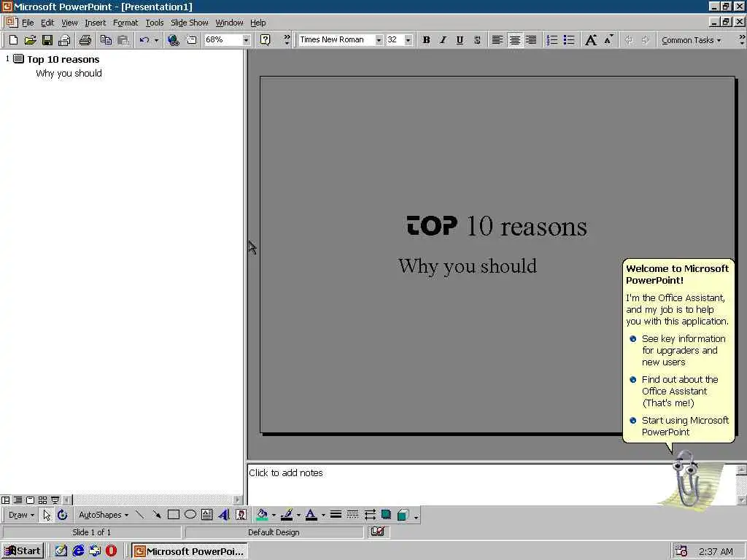Toggle Underline formatting
747x560 pixels.
[x=460, y=40]
